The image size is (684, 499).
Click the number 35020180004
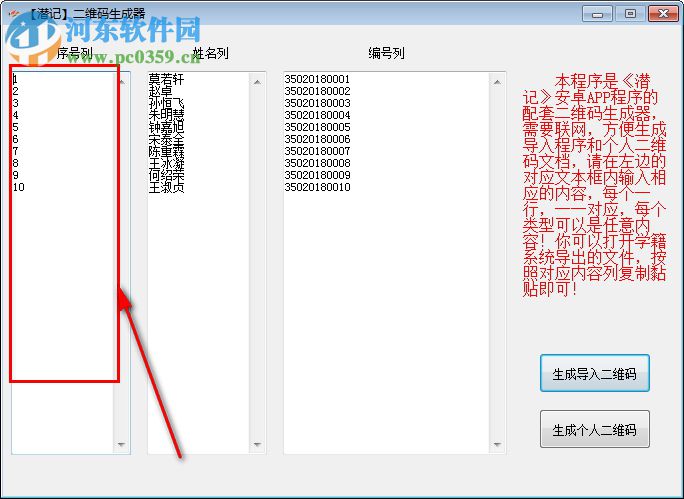tap(317, 115)
